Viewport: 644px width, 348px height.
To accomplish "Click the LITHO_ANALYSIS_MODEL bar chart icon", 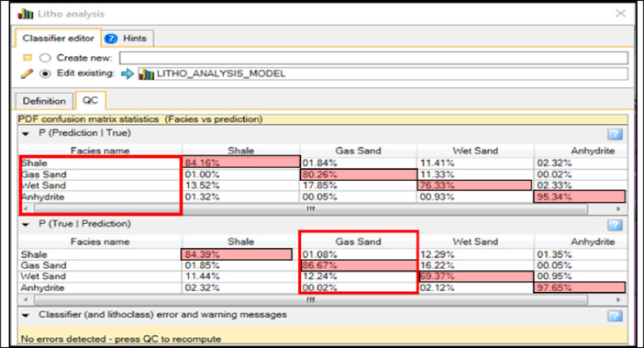I will tap(146, 74).
